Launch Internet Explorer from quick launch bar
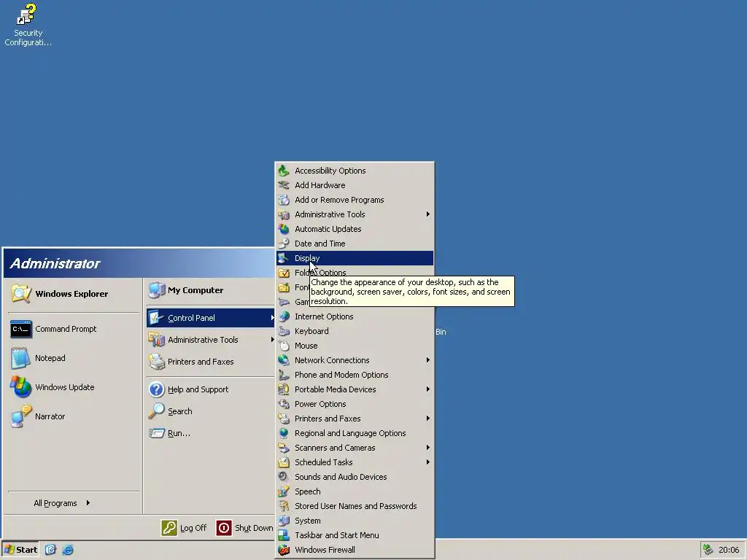This screenshot has height=560, width=747. [68, 550]
